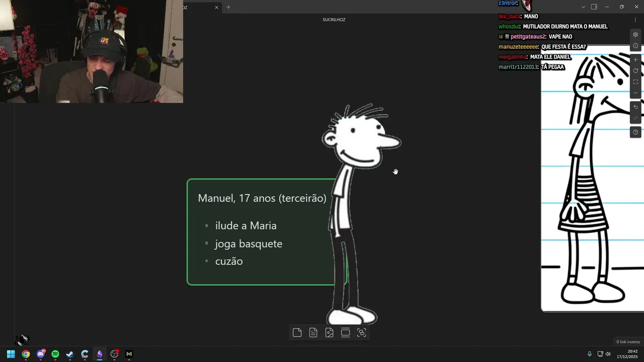Viewport: 644px width, 362px height.
Task: Open canvas settings gear icon
Action: [x=635, y=35]
